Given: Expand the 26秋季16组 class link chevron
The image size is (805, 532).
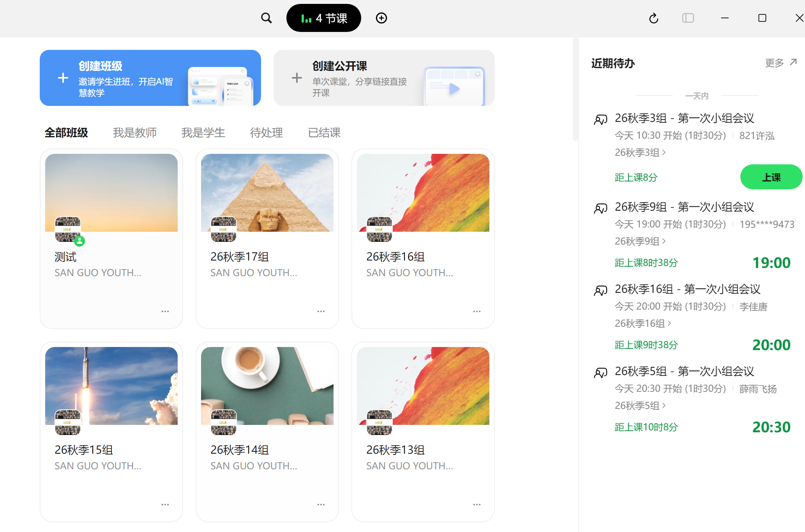Looking at the screenshot, I should click(x=669, y=323).
